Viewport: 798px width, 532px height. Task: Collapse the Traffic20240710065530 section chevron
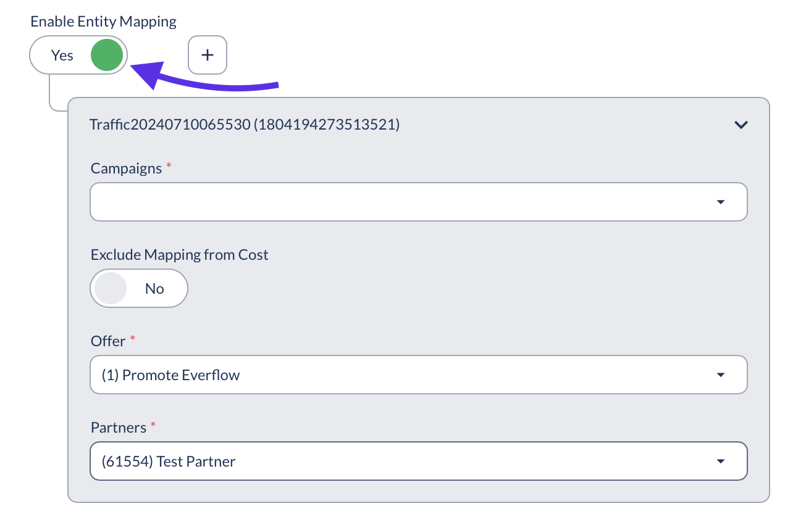(x=741, y=125)
